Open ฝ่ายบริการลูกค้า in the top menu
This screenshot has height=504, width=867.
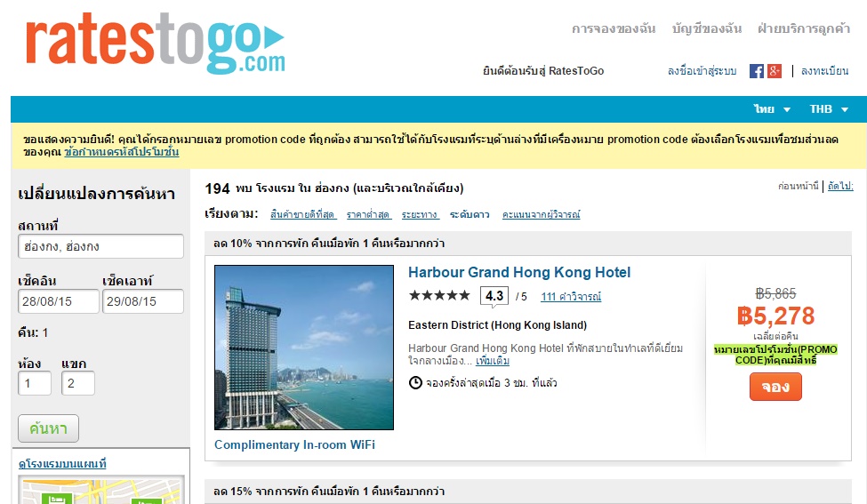pos(803,28)
